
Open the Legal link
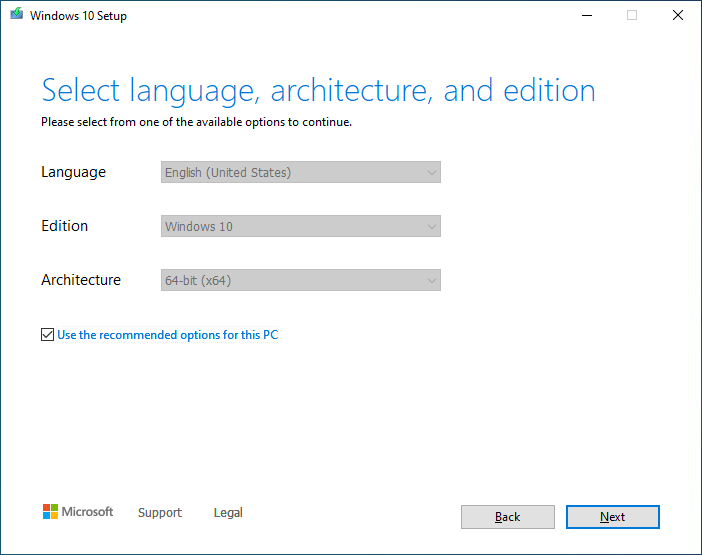click(x=228, y=513)
